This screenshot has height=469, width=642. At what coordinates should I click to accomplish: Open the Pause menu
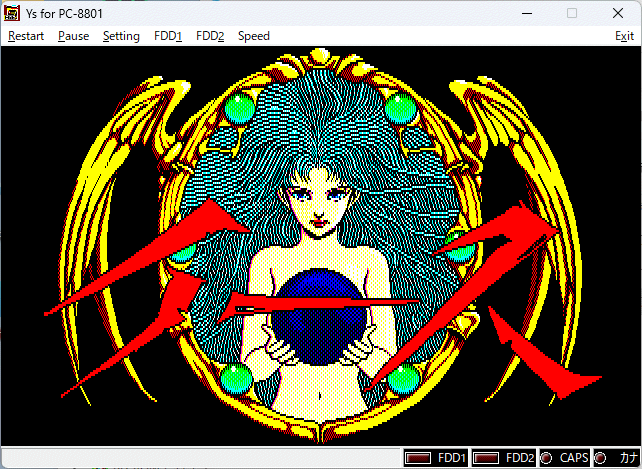point(73,36)
